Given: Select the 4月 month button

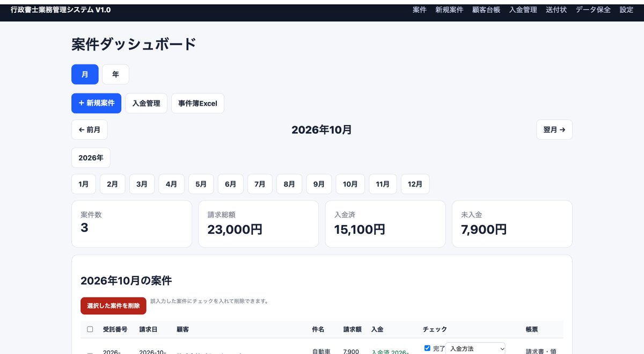Looking at the screenshot, I should pos(171,184).
